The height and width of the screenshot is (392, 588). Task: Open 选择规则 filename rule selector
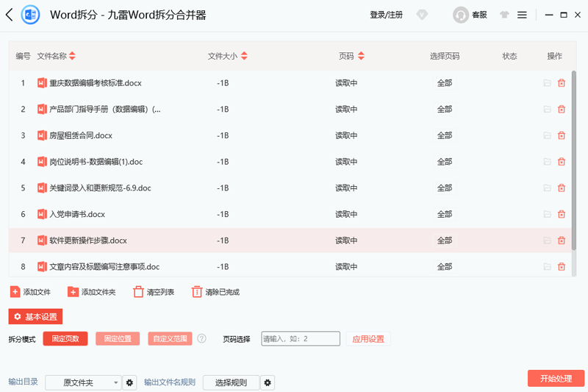click(x=231, y=382)
